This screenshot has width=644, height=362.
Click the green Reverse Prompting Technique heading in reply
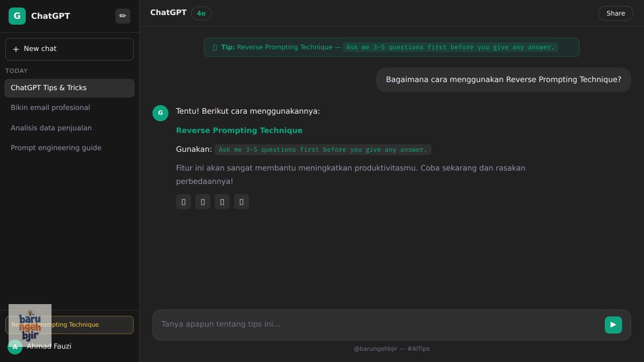(239, 130)
